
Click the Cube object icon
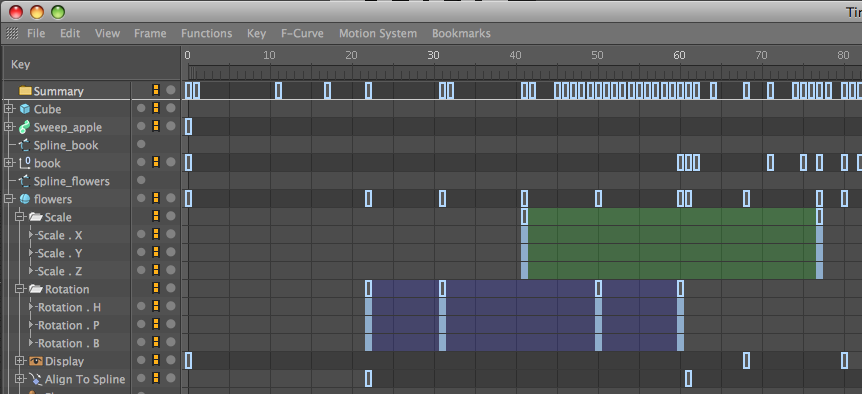[24, 109]
